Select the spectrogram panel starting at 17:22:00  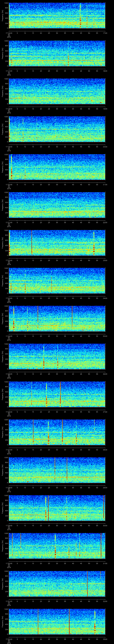57,243
